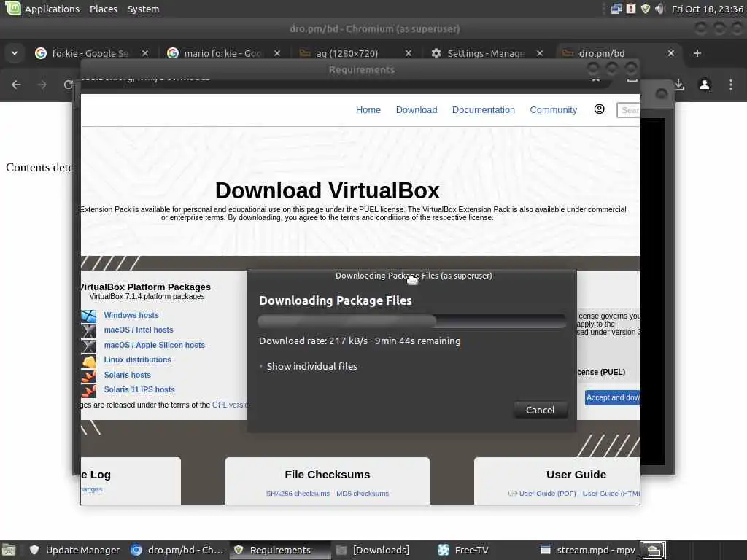Close the forkie Google Search tab
Viewport: 747px width, 560px height.
(x=145, y=53)
